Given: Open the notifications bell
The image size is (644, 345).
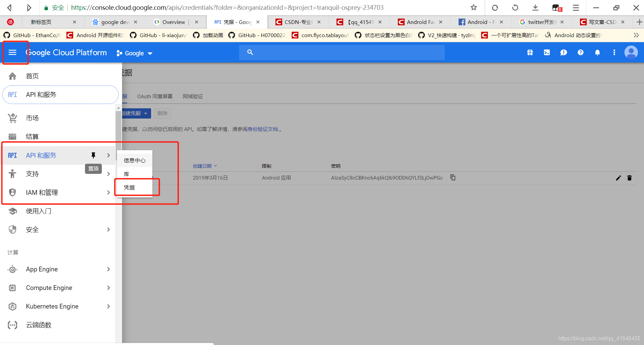Looking at the screenshot, I should click(597, 52).
